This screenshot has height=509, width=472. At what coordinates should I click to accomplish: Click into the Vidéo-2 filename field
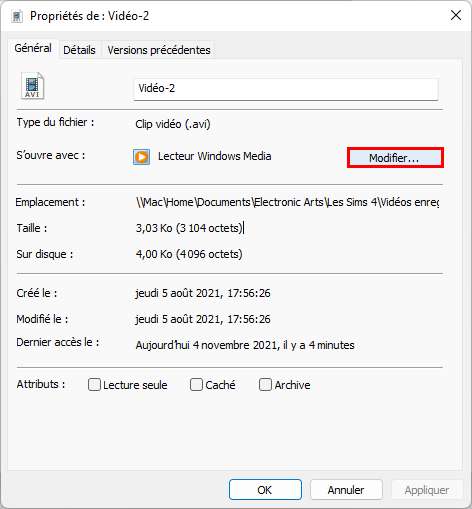coord(286,89)
